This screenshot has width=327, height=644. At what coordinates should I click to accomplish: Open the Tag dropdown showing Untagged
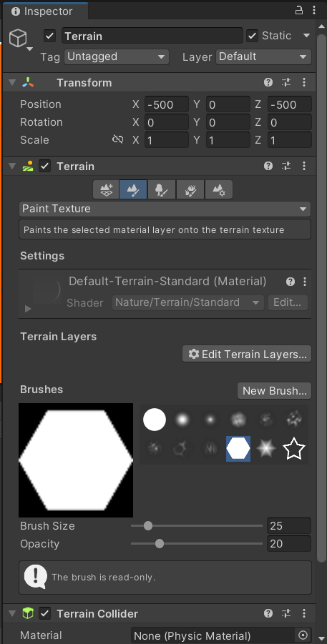click(117, 56)
